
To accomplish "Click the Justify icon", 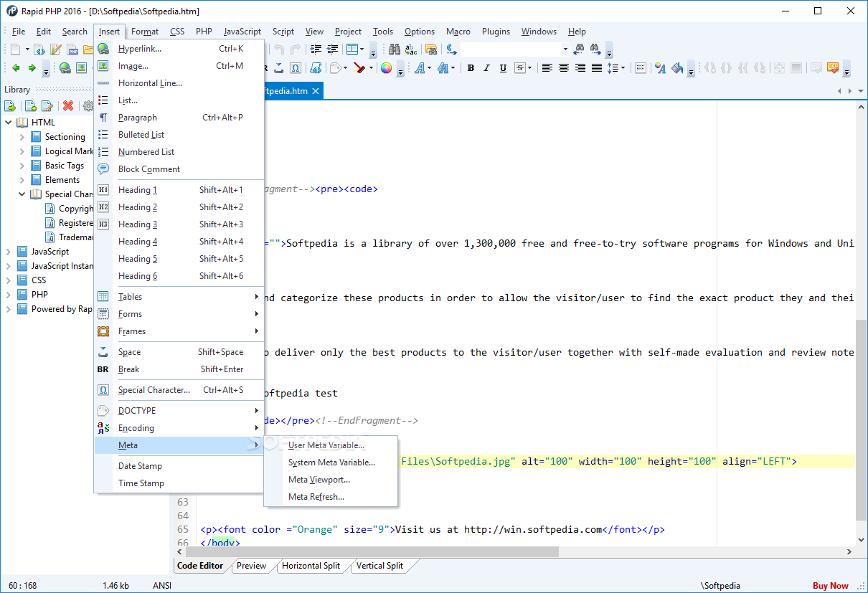I will [x=597, y=68].
